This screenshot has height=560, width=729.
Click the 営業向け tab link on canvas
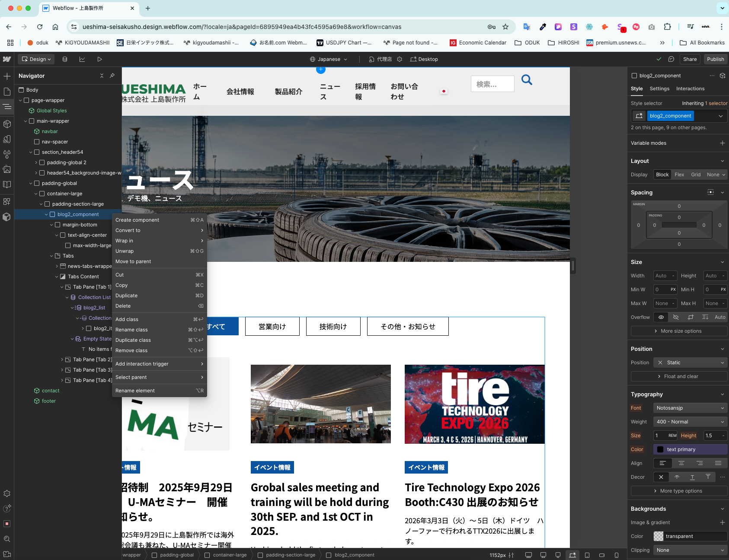pyautogui.click(x=272, y=326)
